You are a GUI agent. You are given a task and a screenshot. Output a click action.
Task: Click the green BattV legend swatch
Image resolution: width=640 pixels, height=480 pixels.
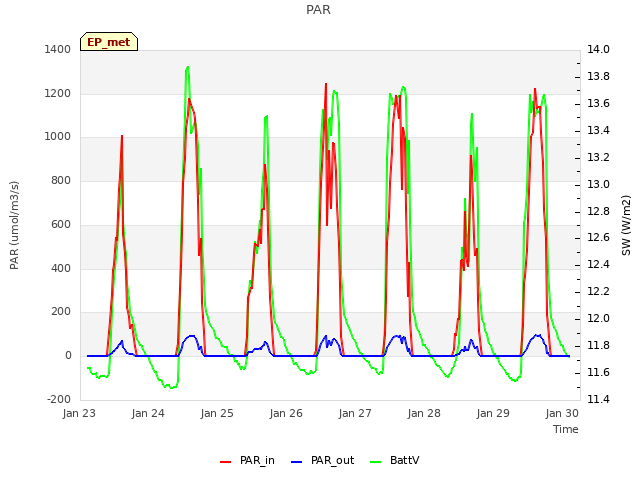click(x=376, y=462)
